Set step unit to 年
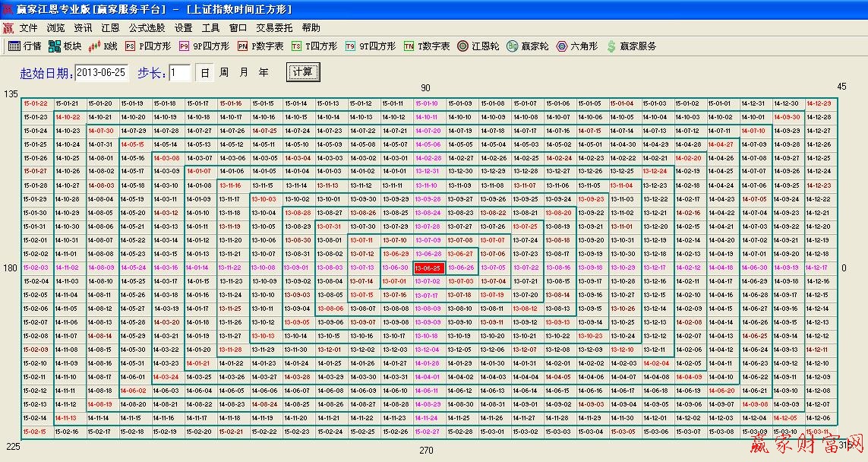 coord(264,71)
